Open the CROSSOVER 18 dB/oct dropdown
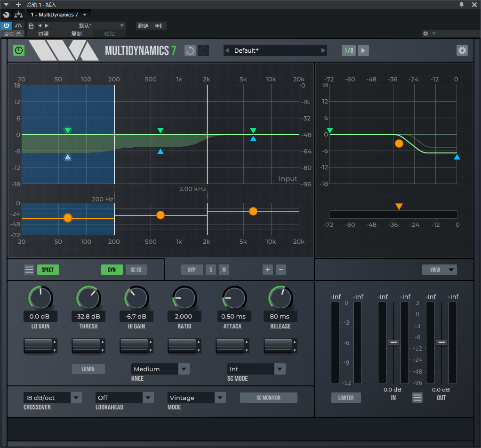This screenshot has height=448, width=481. [x=52, y=398]
